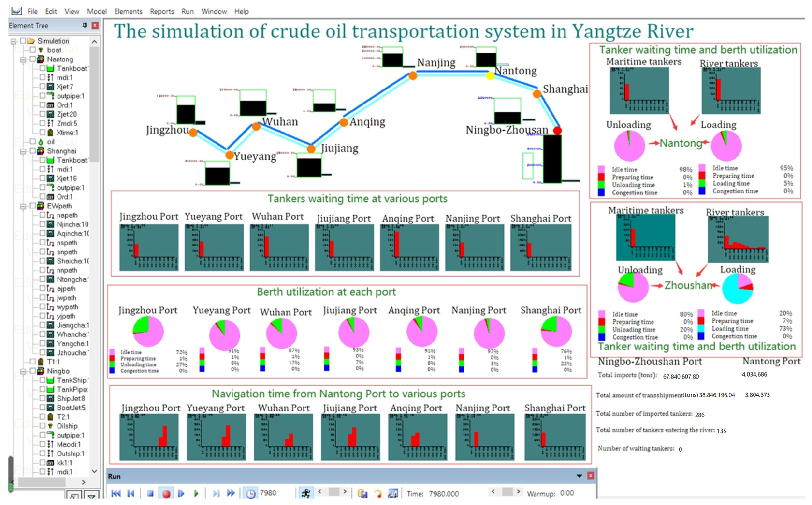Click the red record stop button
812x505 pixels.
167,493
